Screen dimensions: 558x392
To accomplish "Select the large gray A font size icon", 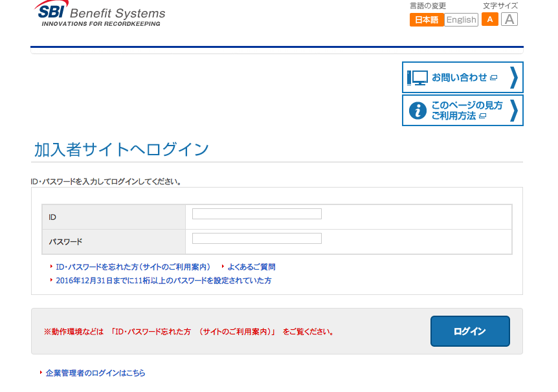I will [x=509, y=19].
